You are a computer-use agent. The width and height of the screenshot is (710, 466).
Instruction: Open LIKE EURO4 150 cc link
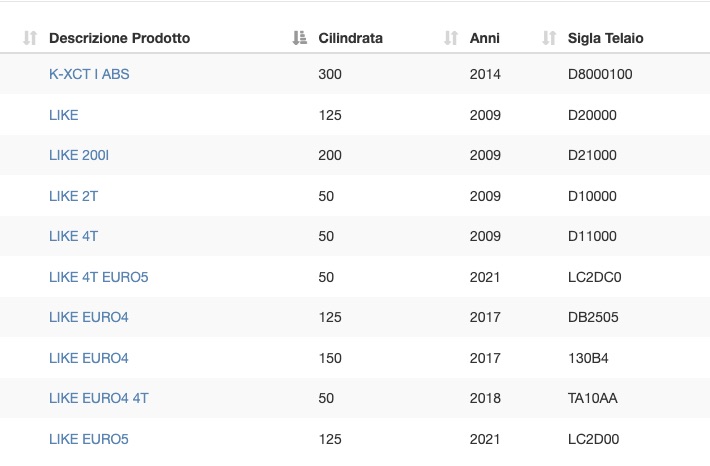pos(89,358)
